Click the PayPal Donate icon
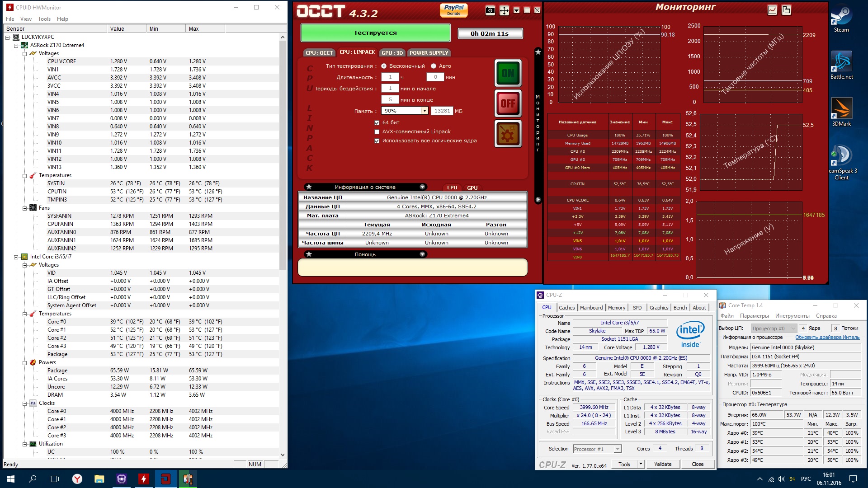 453,10
